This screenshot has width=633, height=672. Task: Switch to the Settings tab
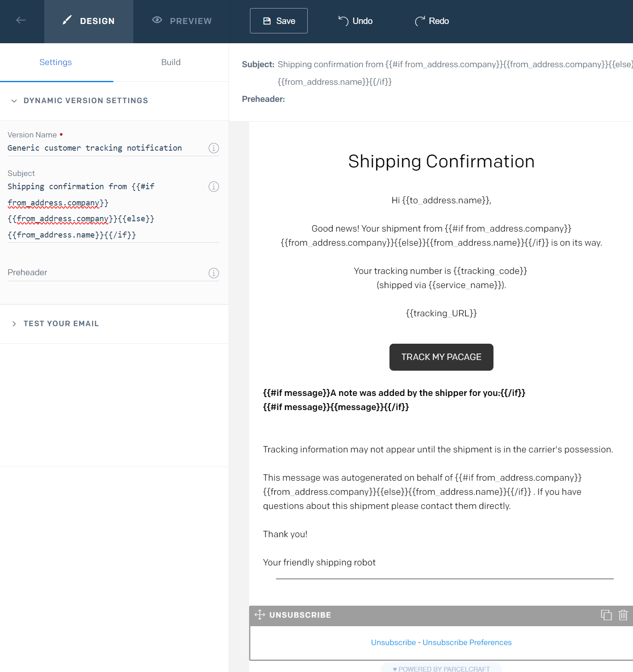(x=56, y=62)
